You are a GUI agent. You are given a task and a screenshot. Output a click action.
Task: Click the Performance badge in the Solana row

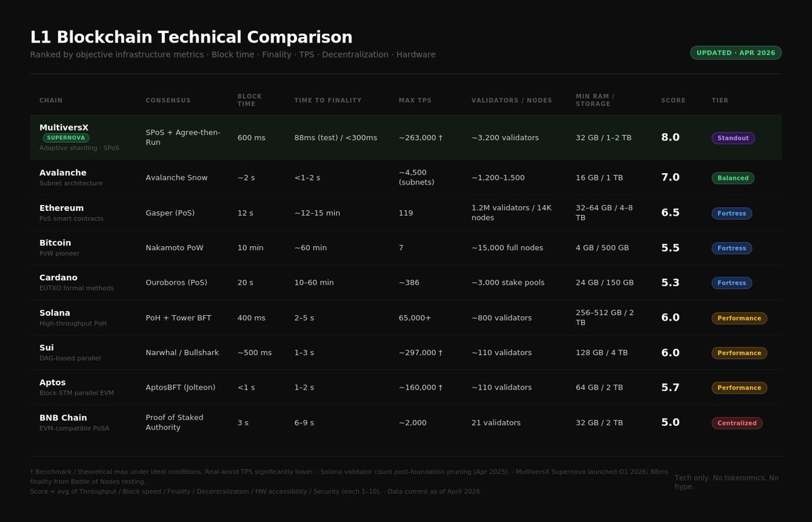pyautogui.click(x=739, y=318)
